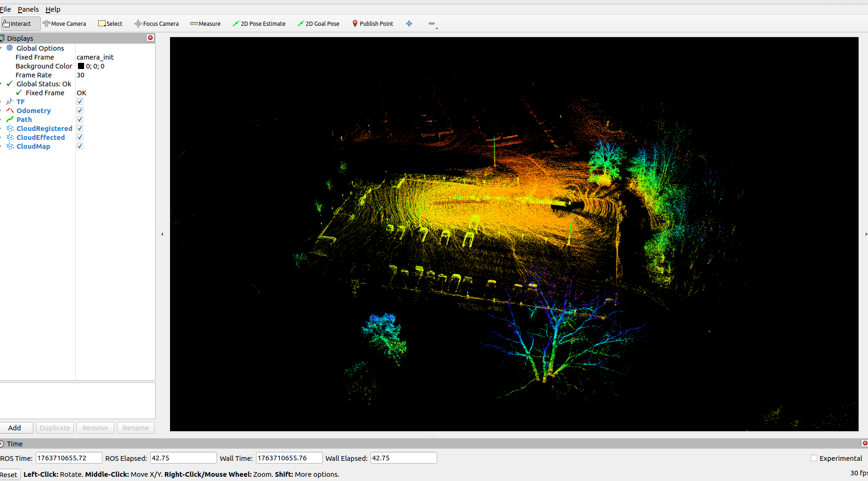Screen dimensions: 868x481
Task: Activate the Move Camera tool
Action: click(64, 23)
